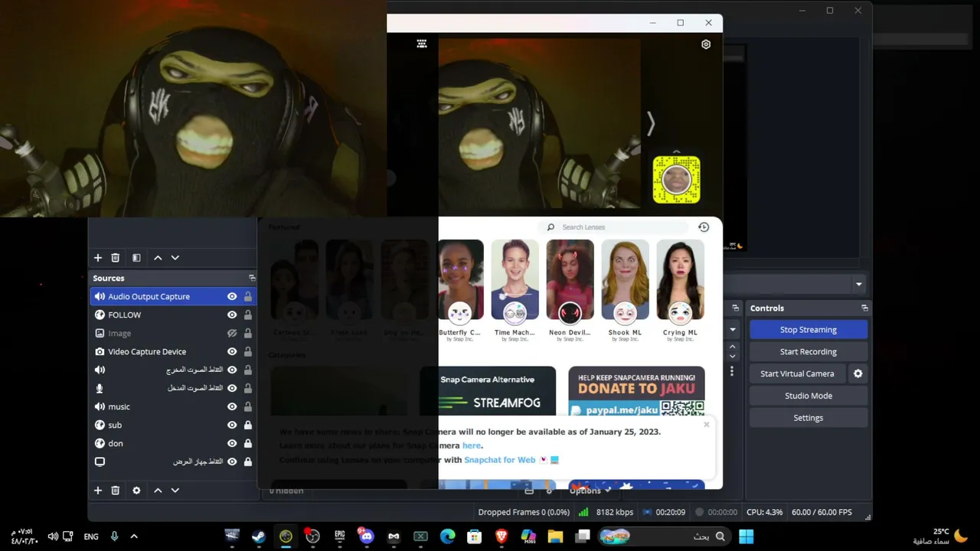The width and height of the screenshot is (980, 551).
Task: Open Steam from the taskbar
Action: (259, 536)
